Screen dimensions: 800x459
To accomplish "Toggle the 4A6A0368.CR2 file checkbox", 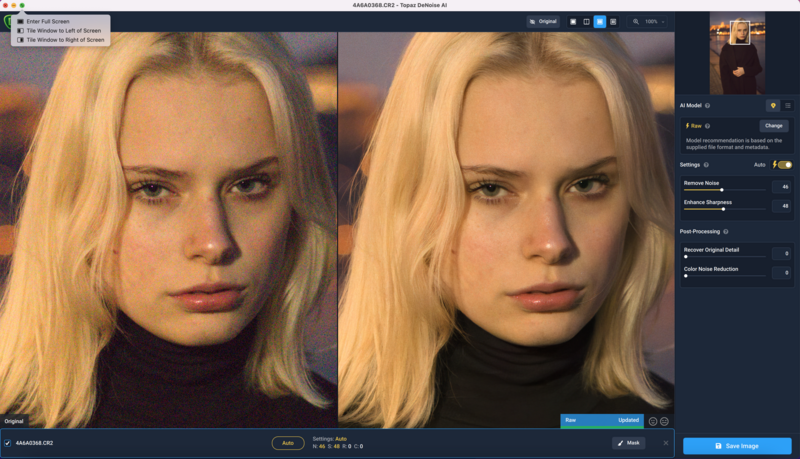I will pos(8,443).
